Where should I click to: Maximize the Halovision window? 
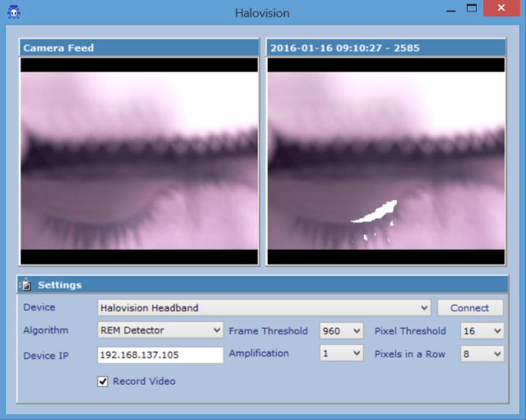click(x=472, y=9)
